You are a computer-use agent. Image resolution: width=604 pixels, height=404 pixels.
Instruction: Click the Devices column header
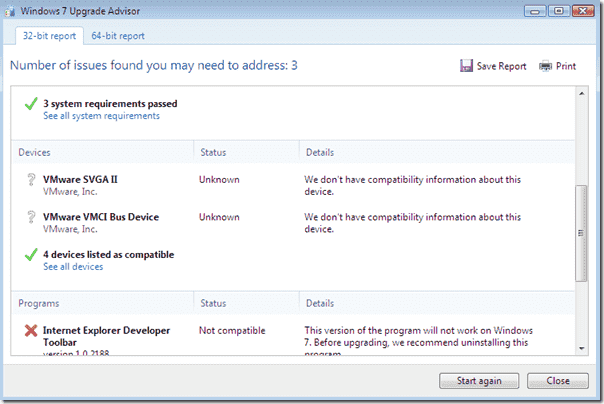click(x=34, y=152)
